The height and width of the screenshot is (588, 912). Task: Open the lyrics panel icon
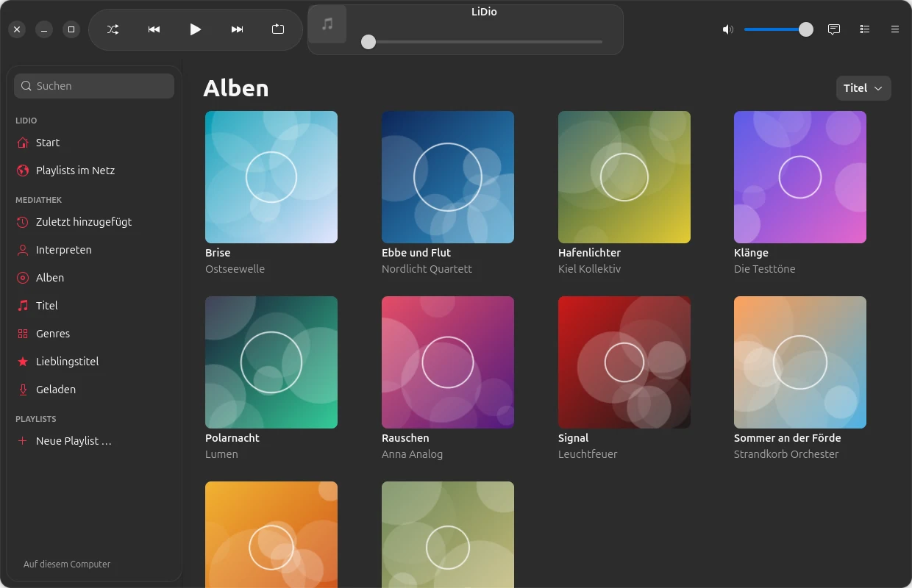coord(834,29)
